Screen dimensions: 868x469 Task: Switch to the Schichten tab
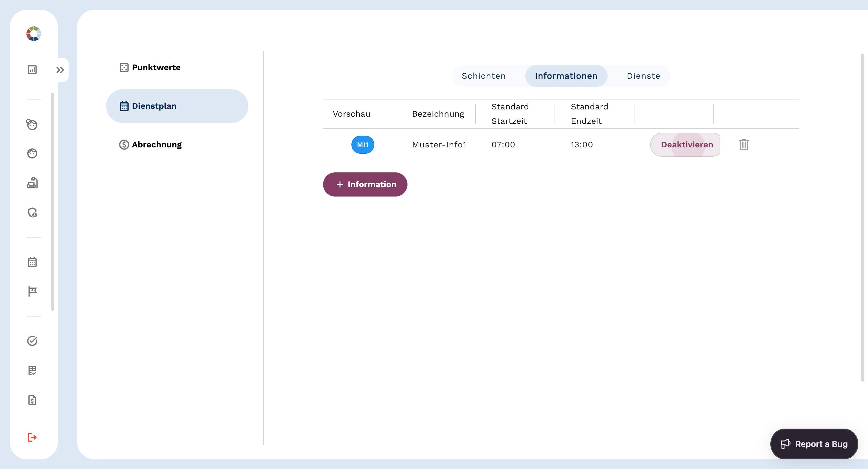point(483,76)
